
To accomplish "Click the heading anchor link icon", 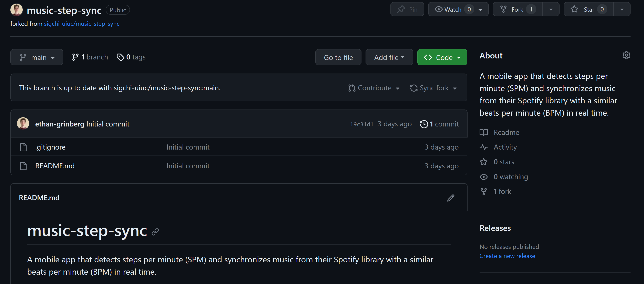I will click(155, 232).
